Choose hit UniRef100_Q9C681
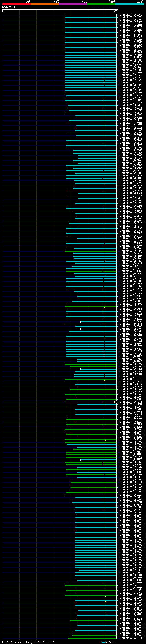This screenshot has width=146, height=644. point(131,173)
